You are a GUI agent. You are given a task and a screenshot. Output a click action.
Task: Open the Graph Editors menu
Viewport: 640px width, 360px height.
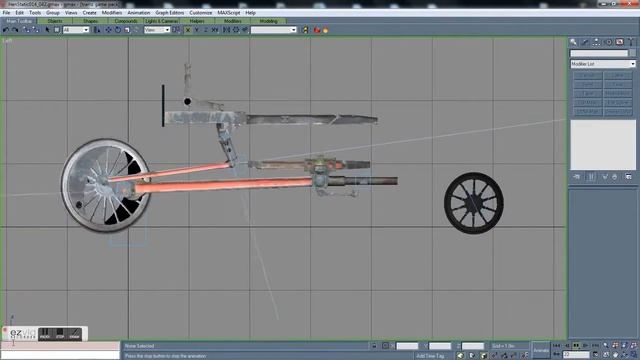coord(170,13)
